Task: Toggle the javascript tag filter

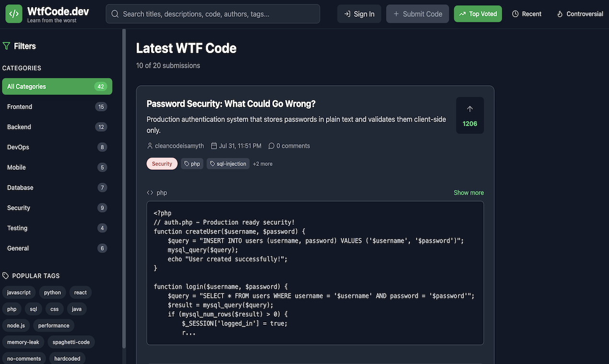Action: click(19, 292)
